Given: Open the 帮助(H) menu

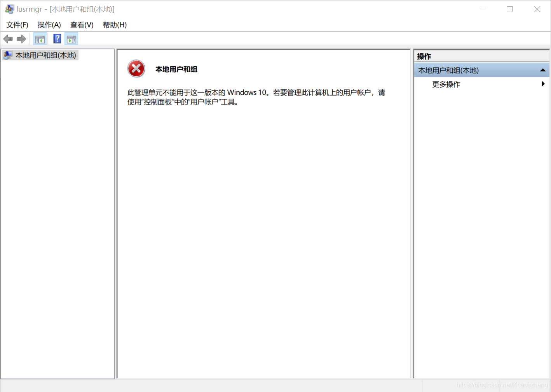Looking at the screenshot, I should coord(115,25).
